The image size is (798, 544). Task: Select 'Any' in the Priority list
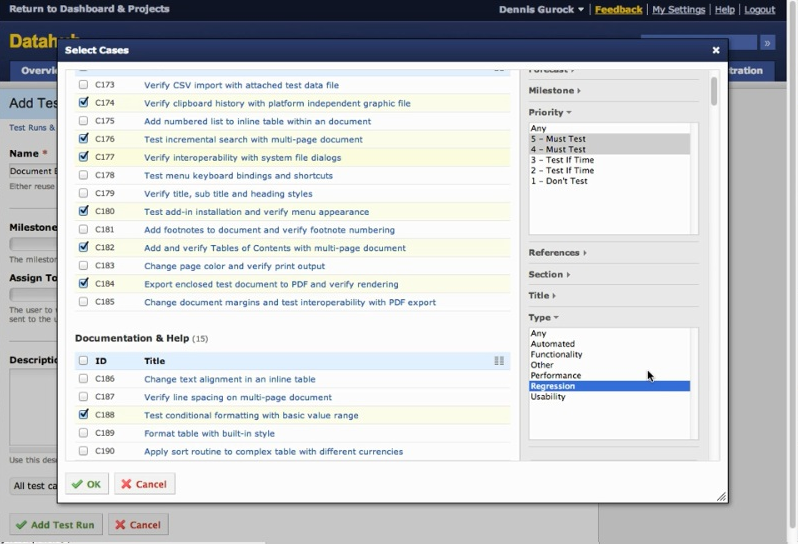tap(610, 128)
